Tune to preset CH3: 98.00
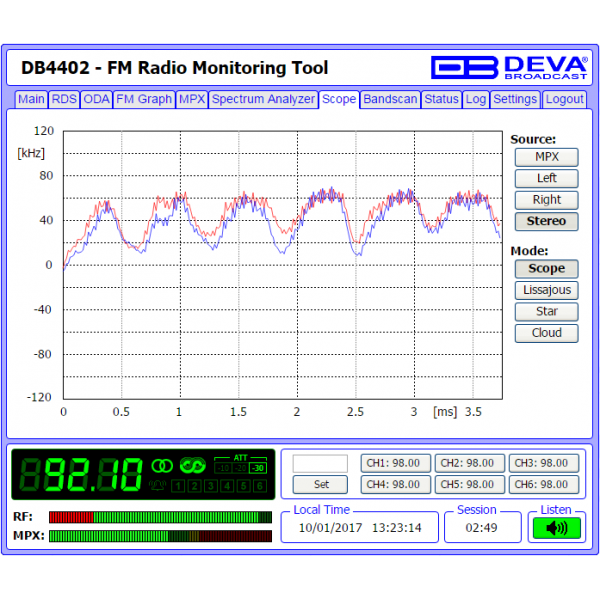 pos(544,463)
